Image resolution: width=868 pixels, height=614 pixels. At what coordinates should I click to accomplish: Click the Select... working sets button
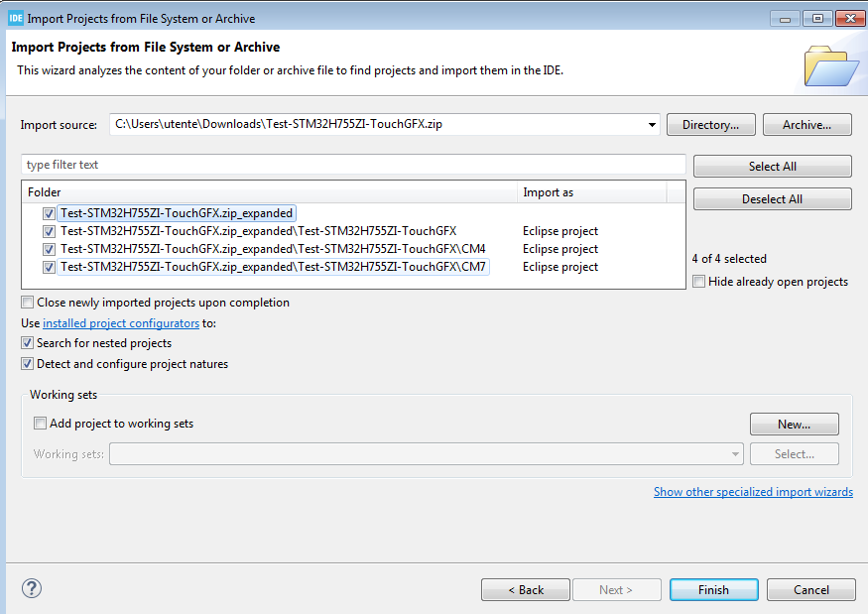pos(795,454)
